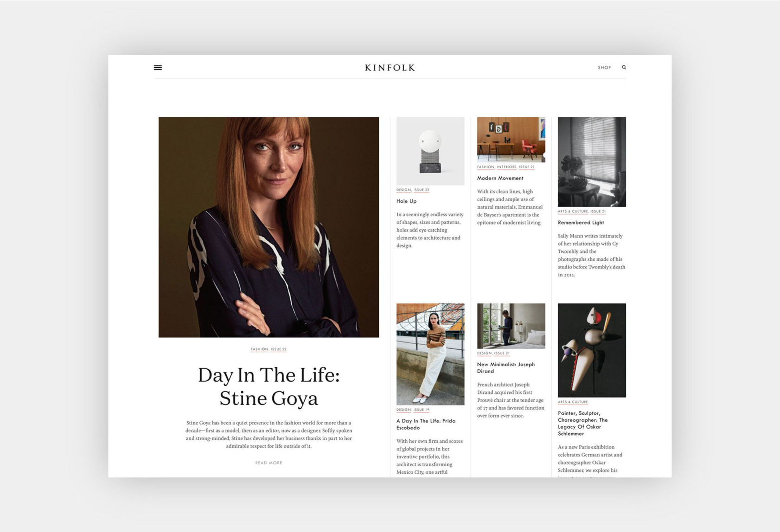Select ISSUE 22 tag above Stine Goya headline
The image size is (780, 532).
coord(279,349)
